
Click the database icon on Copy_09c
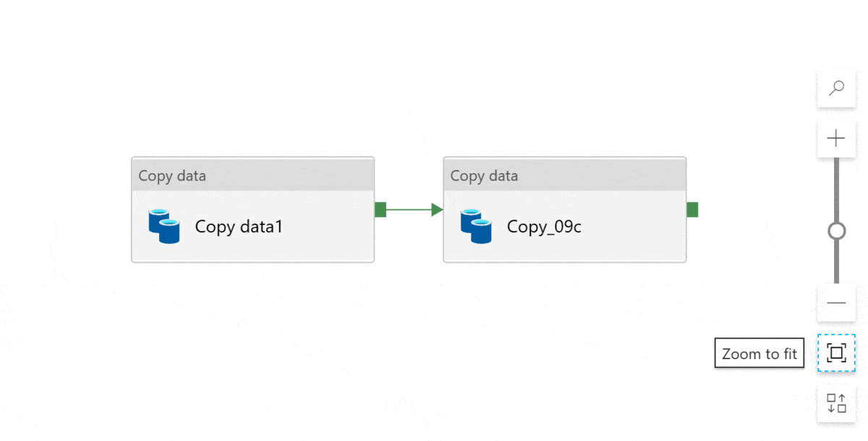point(476,226)
